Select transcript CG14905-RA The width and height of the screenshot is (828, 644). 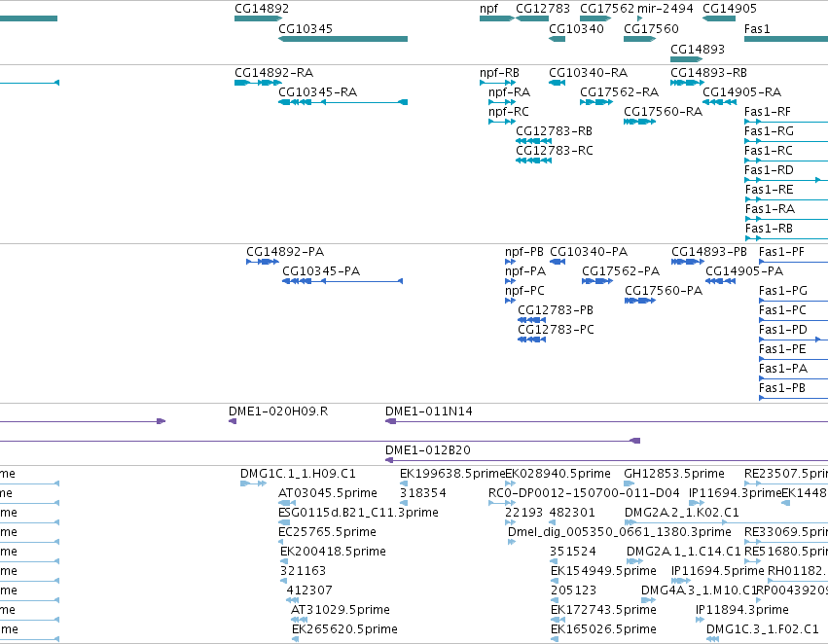coord(741,92)
